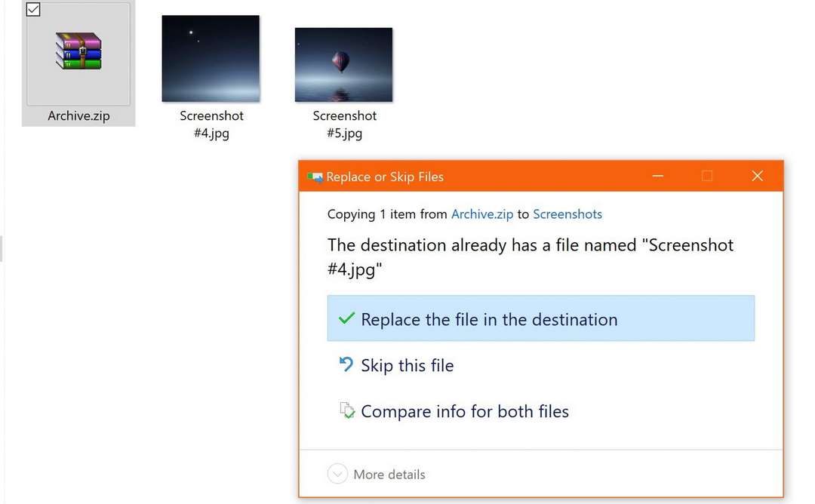815x504 pixels.
Task: Expand More details chevron
Action: click(337, 474)
